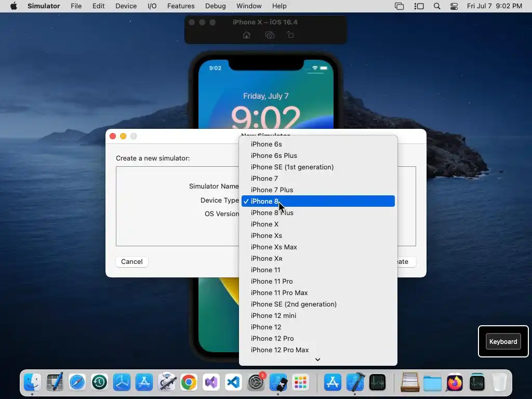Open the Help menu
The height and width of the screenshot is (399, 532).
279,6
